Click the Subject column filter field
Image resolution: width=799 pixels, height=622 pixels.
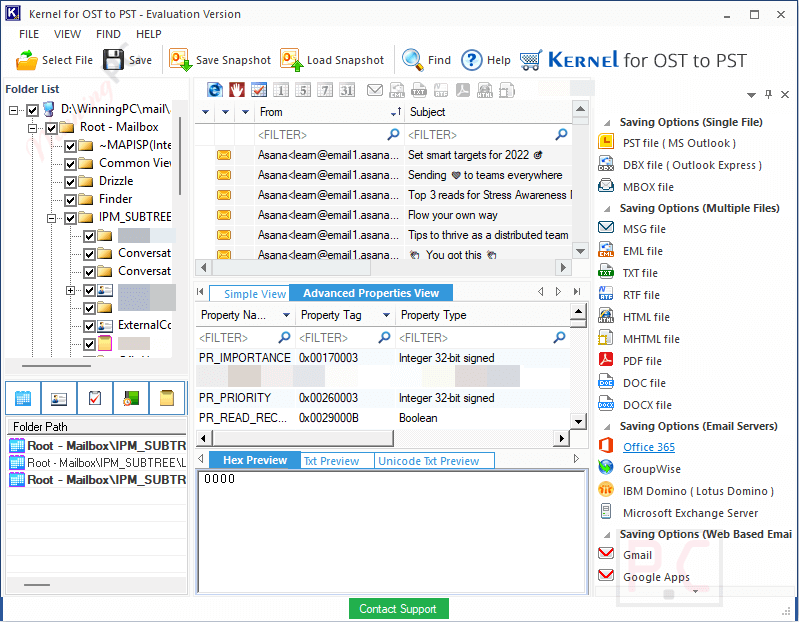point(488,135)
